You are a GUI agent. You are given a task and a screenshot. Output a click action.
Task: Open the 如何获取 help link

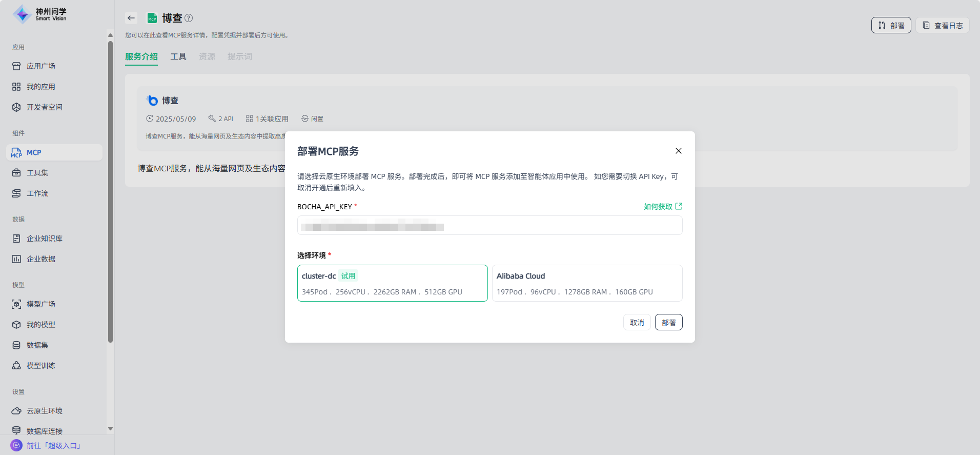(662, 207)
